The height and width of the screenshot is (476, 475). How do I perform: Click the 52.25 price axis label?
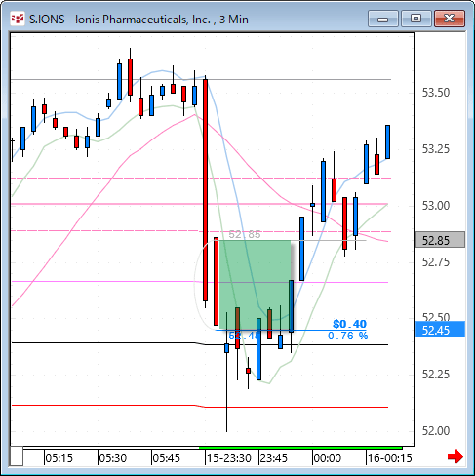coord(436,375)
